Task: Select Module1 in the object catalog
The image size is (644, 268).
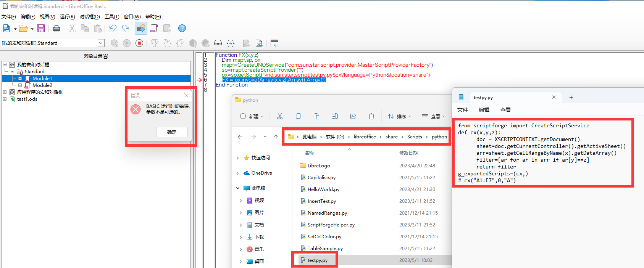Action: [x=42, y=79]
